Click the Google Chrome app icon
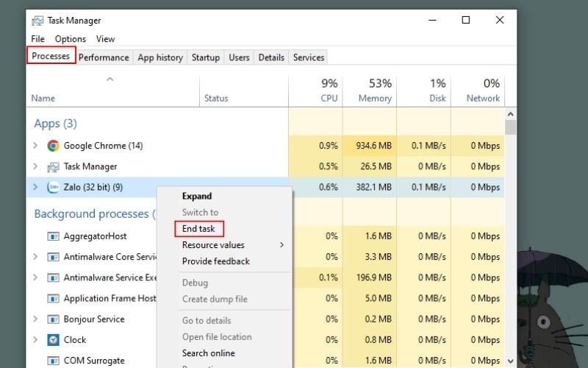Screen dimensions: 588x368 point(53,146)
